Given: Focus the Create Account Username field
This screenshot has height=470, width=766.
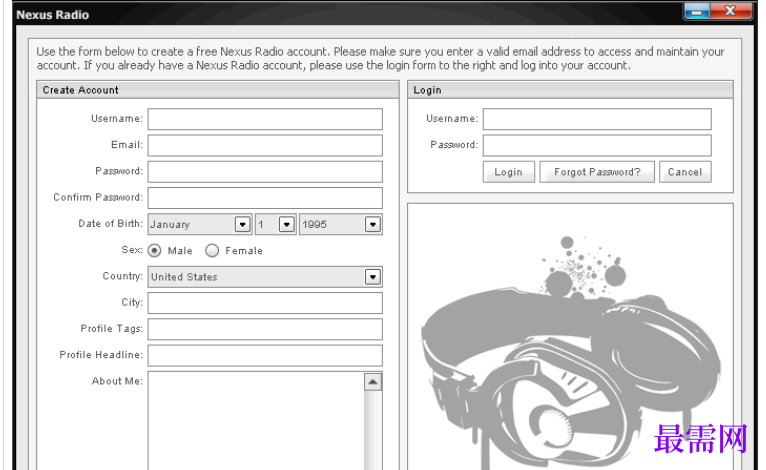Looking at the screenshot, I should point(265,119).
